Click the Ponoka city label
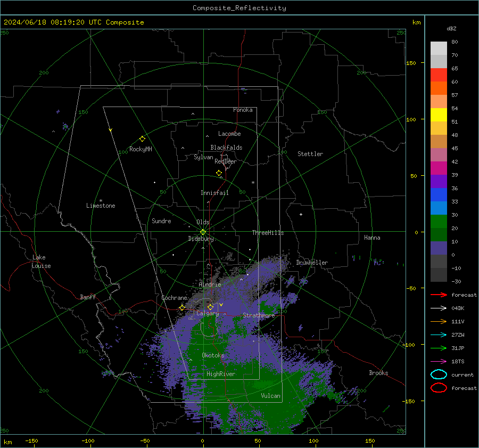The width and height of the screenshot is (479, 448). (x=243, y=110)
